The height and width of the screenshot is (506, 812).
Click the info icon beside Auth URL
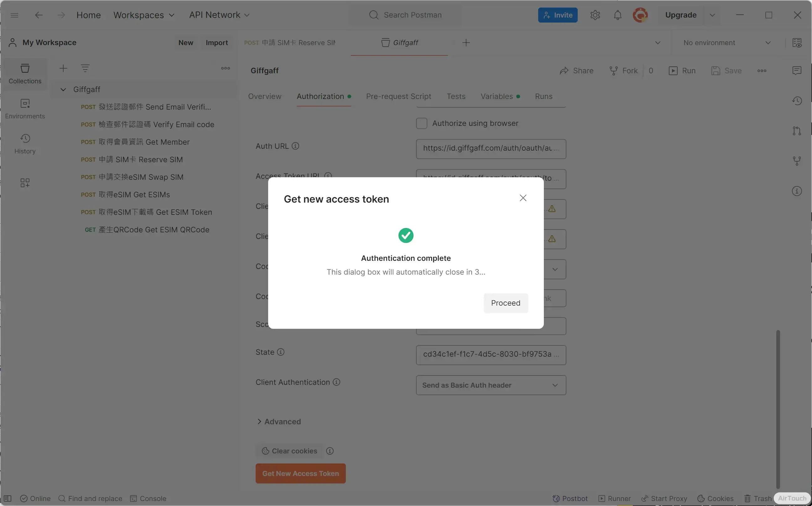coord(295,146)
